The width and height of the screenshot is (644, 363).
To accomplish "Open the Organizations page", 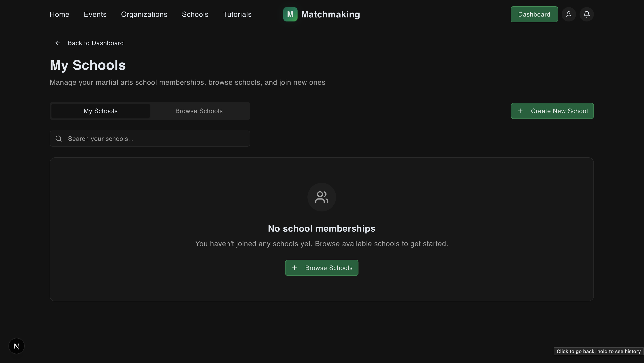I will (144, 14).
